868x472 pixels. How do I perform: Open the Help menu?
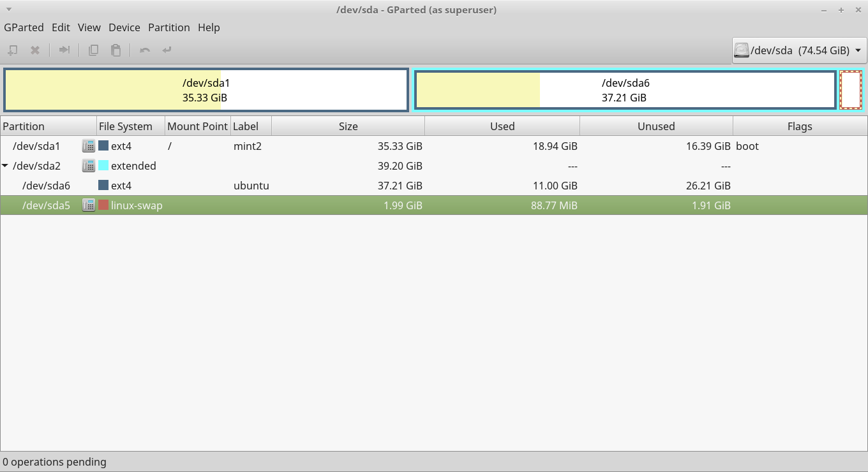[x=209, y=27]
